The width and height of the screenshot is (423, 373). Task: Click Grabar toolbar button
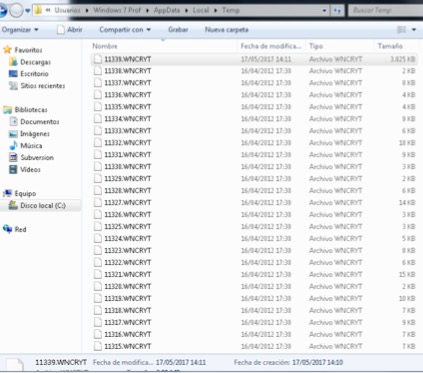coord(178,30)
